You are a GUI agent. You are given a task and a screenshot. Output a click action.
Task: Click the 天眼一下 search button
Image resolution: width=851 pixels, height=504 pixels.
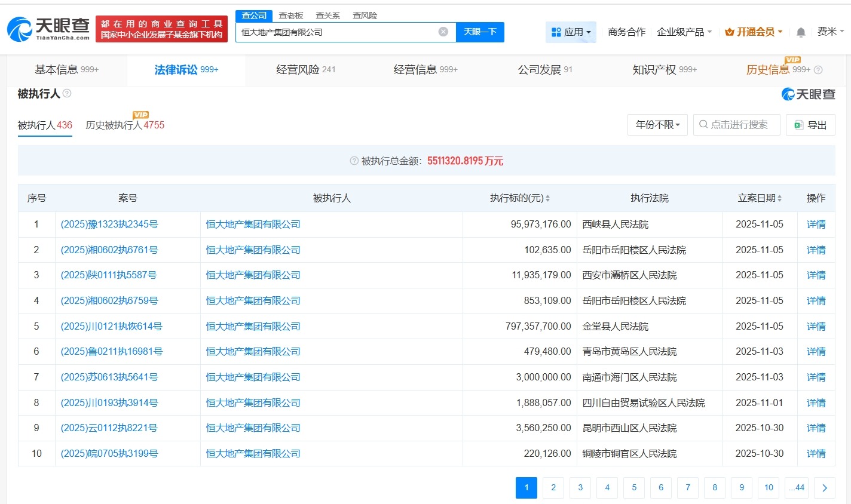click(480, 32)
